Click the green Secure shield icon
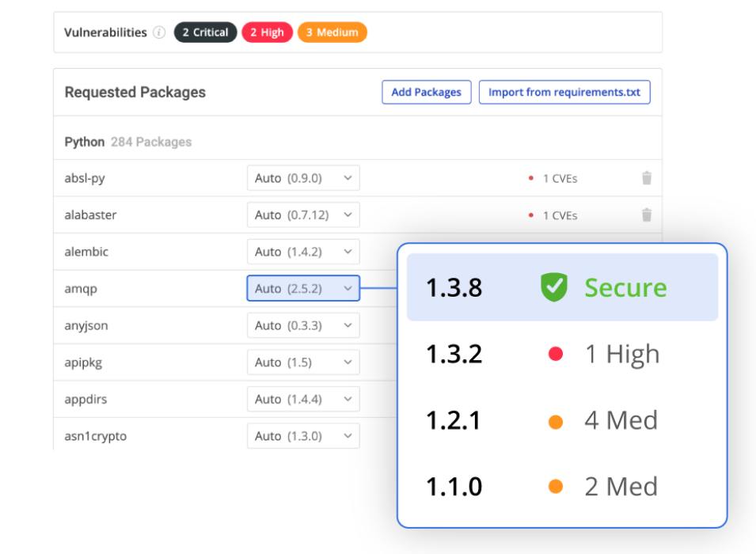The image size is (756, 554). (x=553, y=287)
